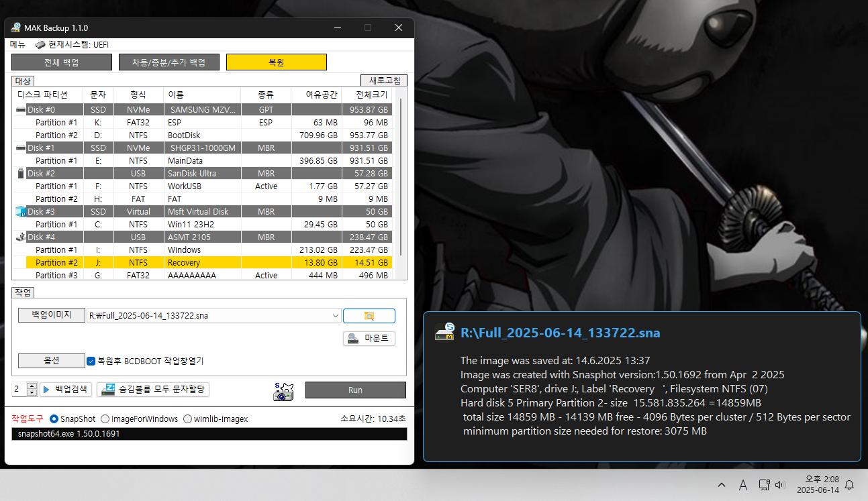This screenshot has height=501, width=868.
Task: Click the 백업이미지 button
Action: 52,315
